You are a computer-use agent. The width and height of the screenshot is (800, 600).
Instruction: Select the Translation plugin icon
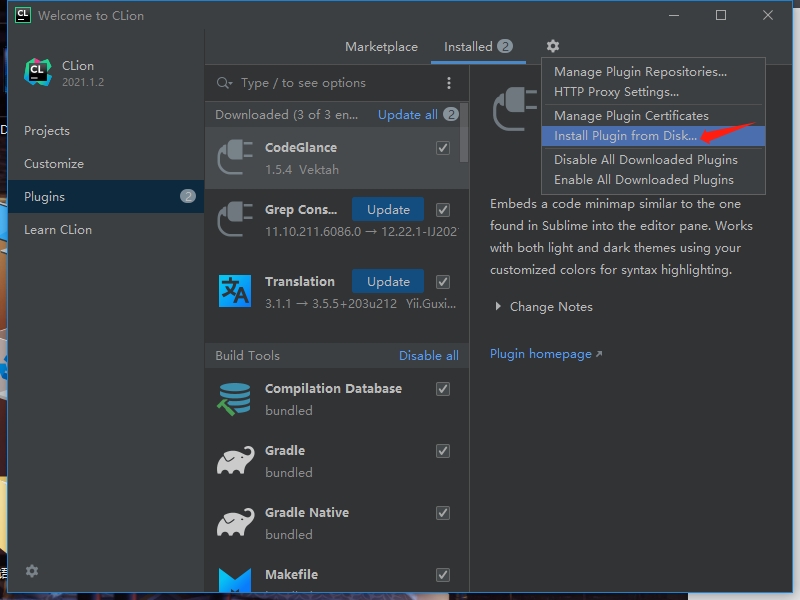click(236, 291)
